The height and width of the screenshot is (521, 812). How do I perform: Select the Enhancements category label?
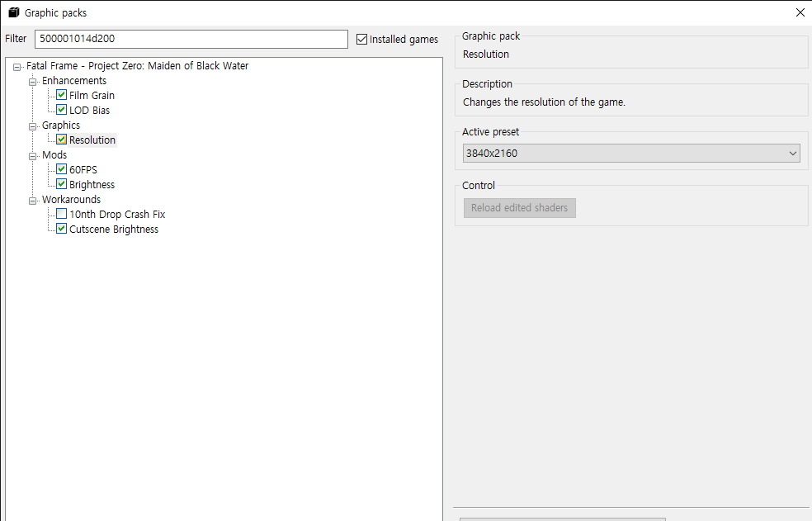pyautogui.click(x=74, y=80)
